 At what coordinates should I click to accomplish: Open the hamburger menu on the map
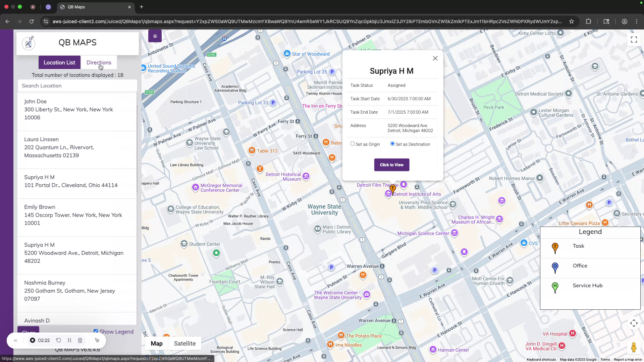point(155,36)
